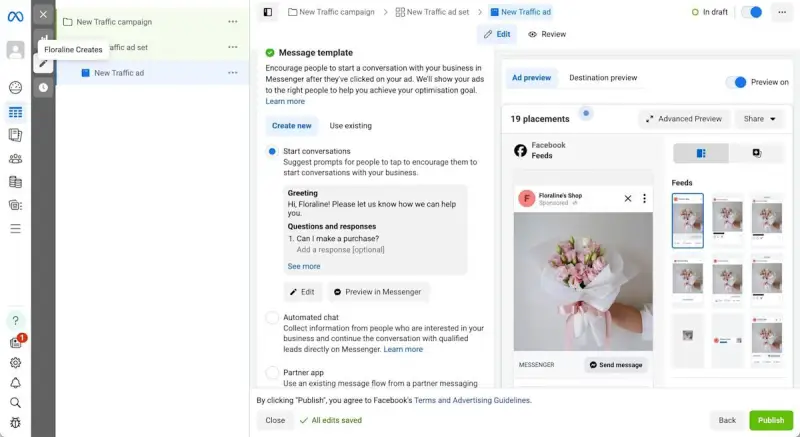Dismiss the ad preview with X
This screenshot has width=800, height=437.
click(x=628, y=198)
